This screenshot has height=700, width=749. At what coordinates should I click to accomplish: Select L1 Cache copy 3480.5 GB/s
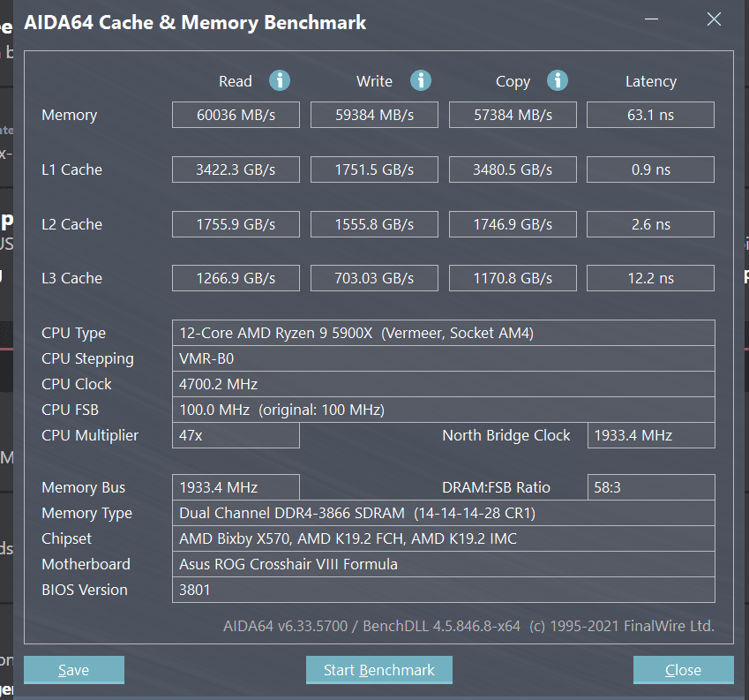point(513,169)
